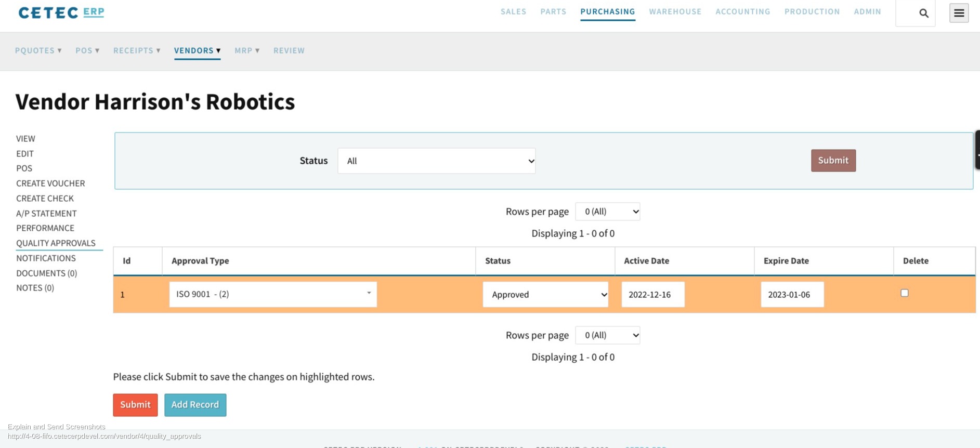Image resolution: width=980 pixels, height=448 pixels.
Task: Expand the MRP submenu
Action: [247, 50]
